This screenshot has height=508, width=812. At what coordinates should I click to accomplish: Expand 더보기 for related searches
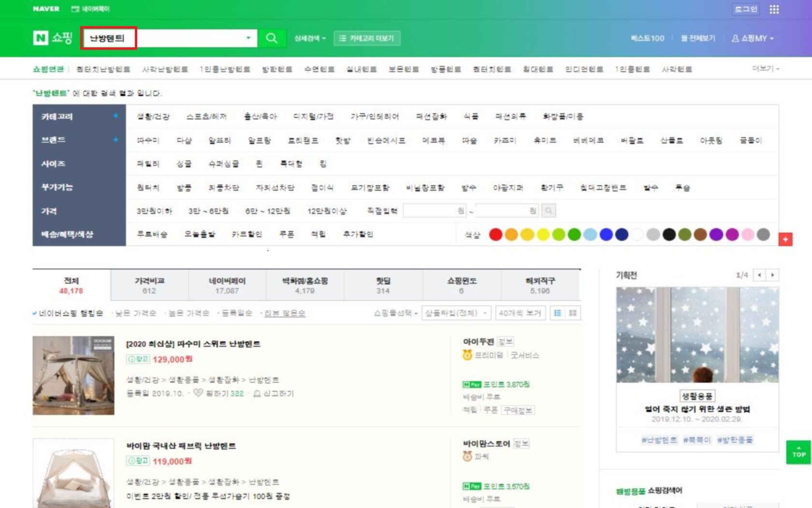[766, 69]
